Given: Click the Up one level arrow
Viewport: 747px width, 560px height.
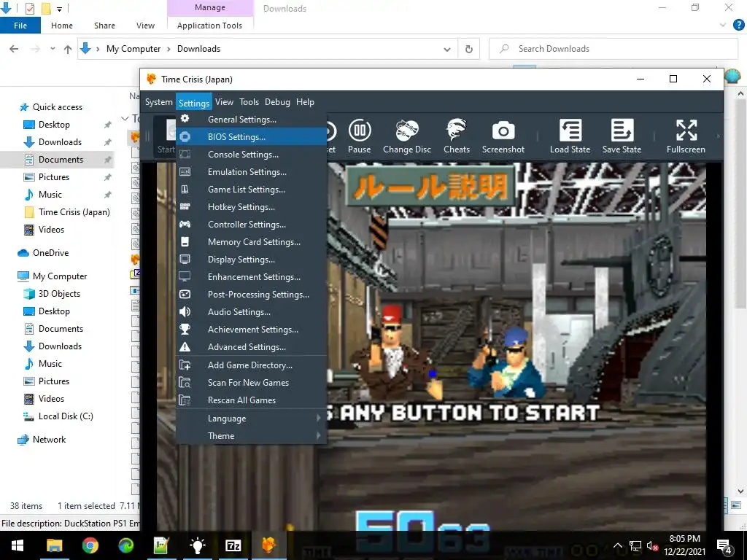Looking at the screenshot, I should (68, 49).
